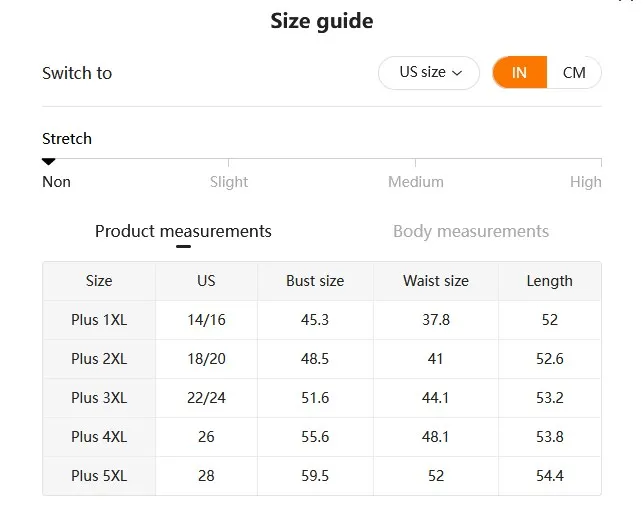The image size is (644, 513).
Task: Click the Waist size column header
Action: coord(436,281)
